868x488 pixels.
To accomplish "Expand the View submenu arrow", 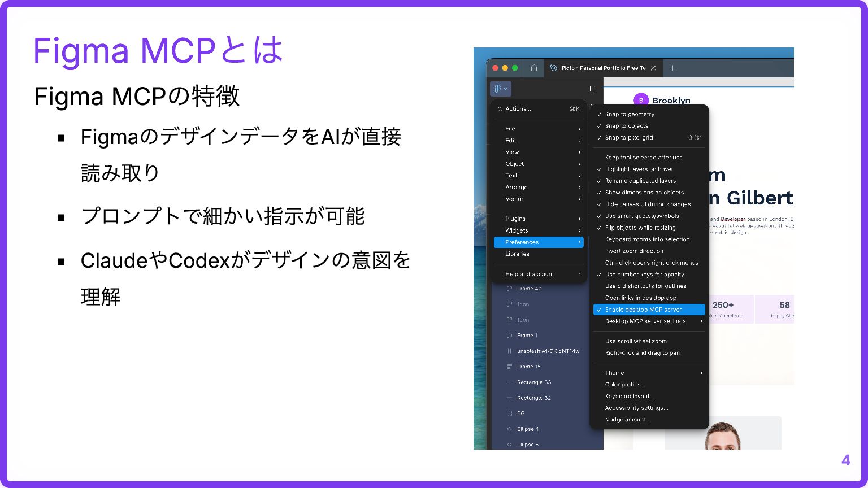I will 580,152.
